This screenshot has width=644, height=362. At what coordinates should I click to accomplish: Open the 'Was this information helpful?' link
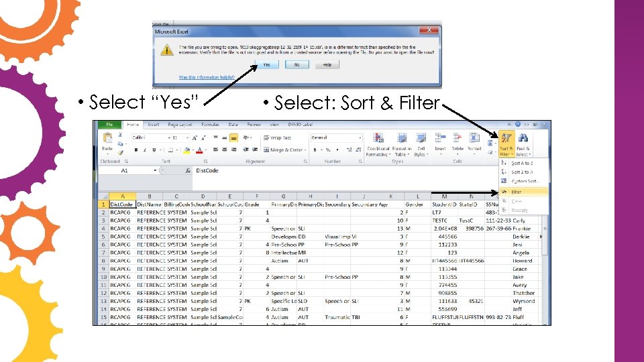pyautogui.click(x=207, y=77)
